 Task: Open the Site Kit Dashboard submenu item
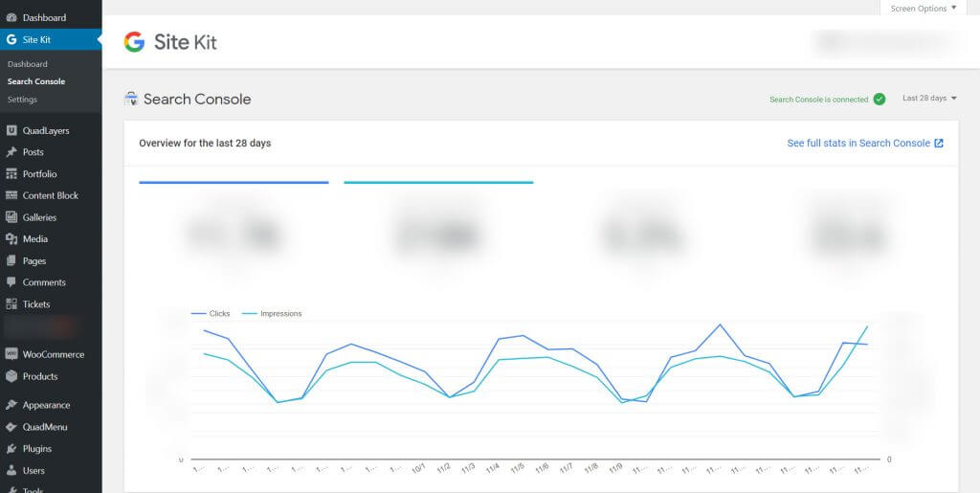(x=28, y=64)
